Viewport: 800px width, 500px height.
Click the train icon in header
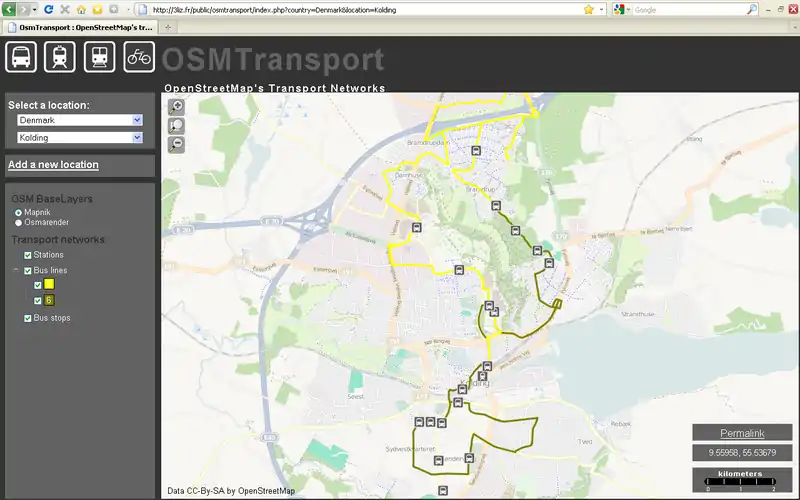click(x=100, y=57)
